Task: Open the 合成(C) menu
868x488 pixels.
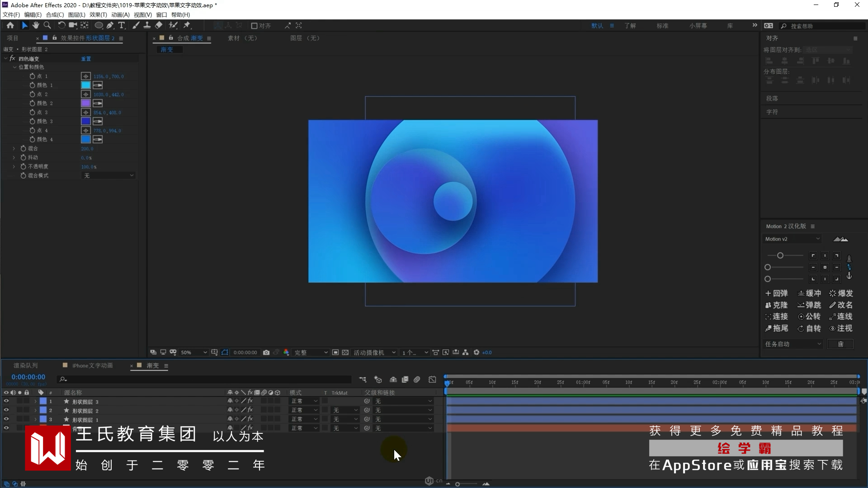Action: pyautogui.click(x=55, y=14)
